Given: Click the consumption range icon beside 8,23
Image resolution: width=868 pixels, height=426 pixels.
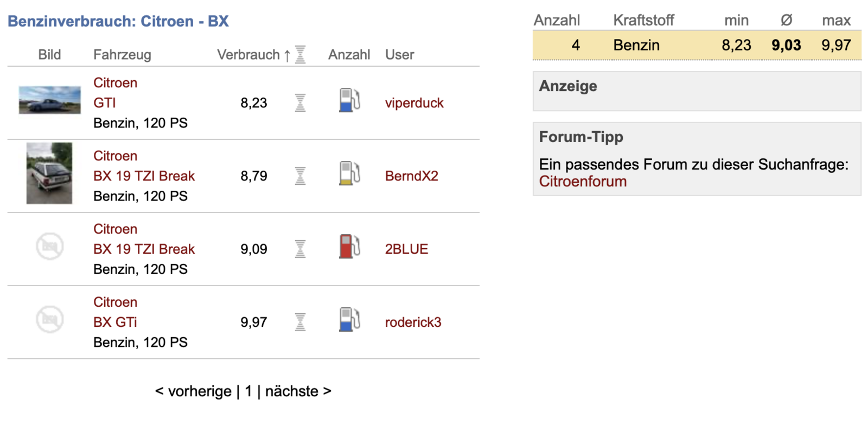Looking at the screenshot, I should pyautogui.click(x=300, y=102).
